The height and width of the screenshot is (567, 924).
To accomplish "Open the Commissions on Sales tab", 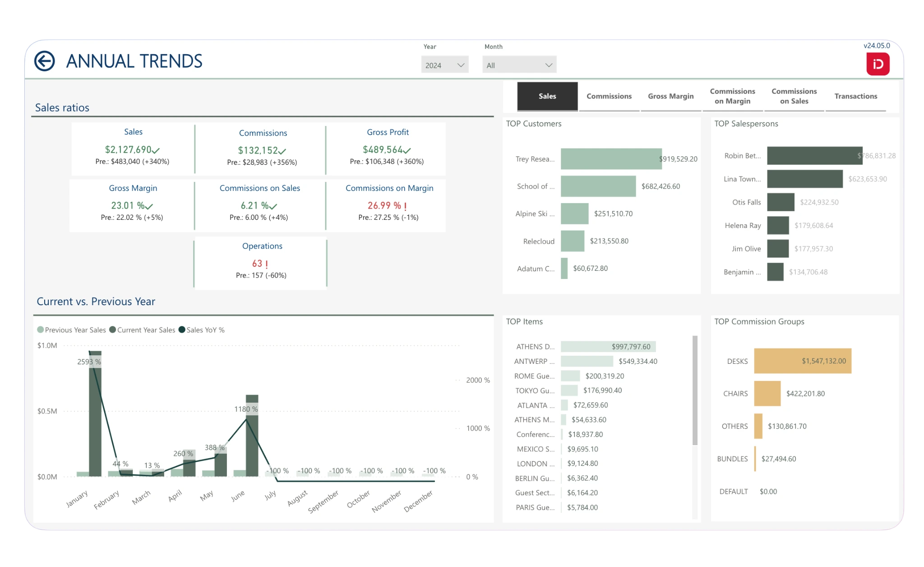I will coord(794,96).
